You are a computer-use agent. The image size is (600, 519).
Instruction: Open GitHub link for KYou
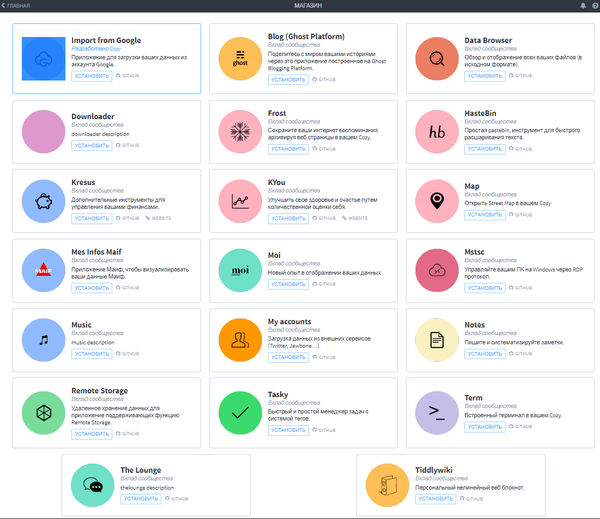coord(324,218)
